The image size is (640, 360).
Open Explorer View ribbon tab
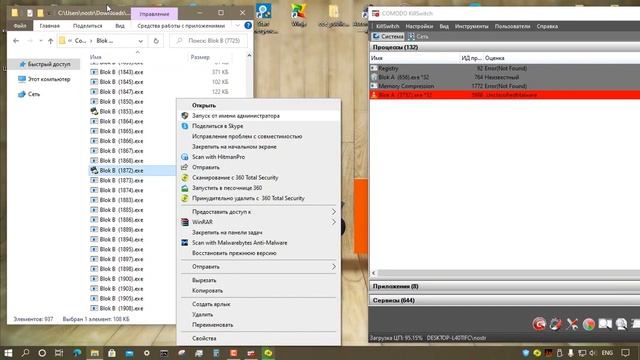tap(120, 26)
